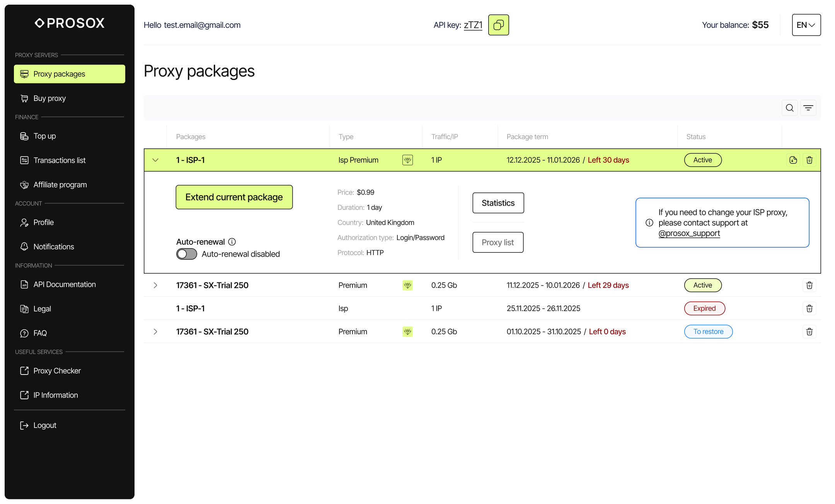835x504 pixels.
Task: Click premium diamond icon on Isp Premium row
Action: click(x=407, y=160)
